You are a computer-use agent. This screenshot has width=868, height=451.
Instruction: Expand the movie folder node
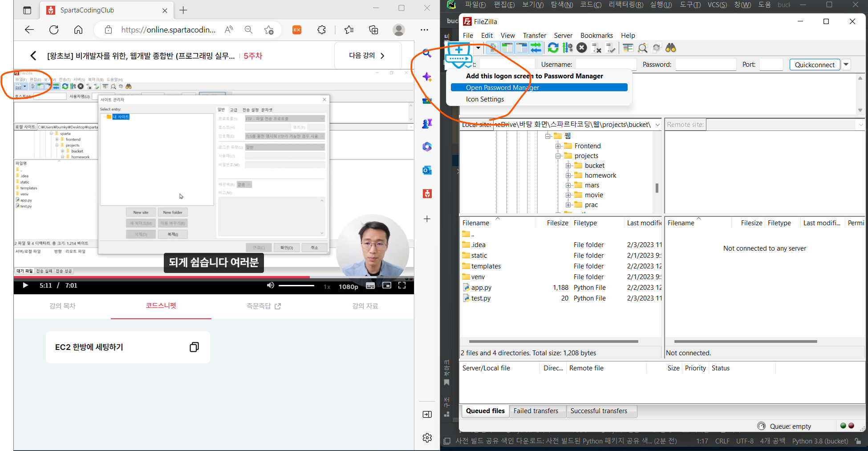(568, 195)
